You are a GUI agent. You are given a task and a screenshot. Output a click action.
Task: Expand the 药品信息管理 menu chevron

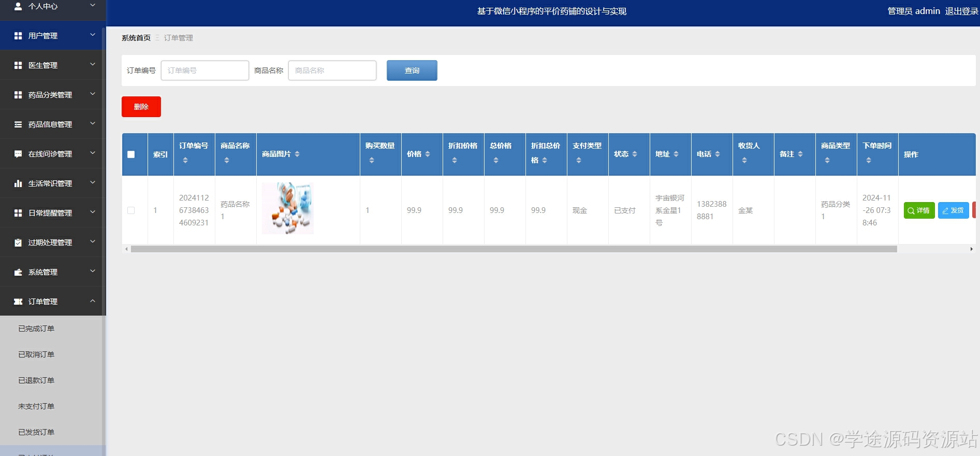pos(93,123)
